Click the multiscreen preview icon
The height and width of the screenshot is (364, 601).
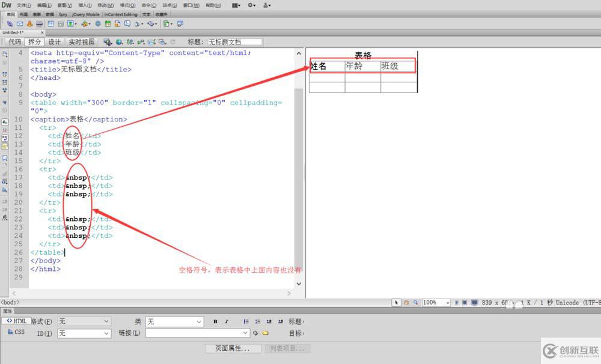click(x=108, y=42)
